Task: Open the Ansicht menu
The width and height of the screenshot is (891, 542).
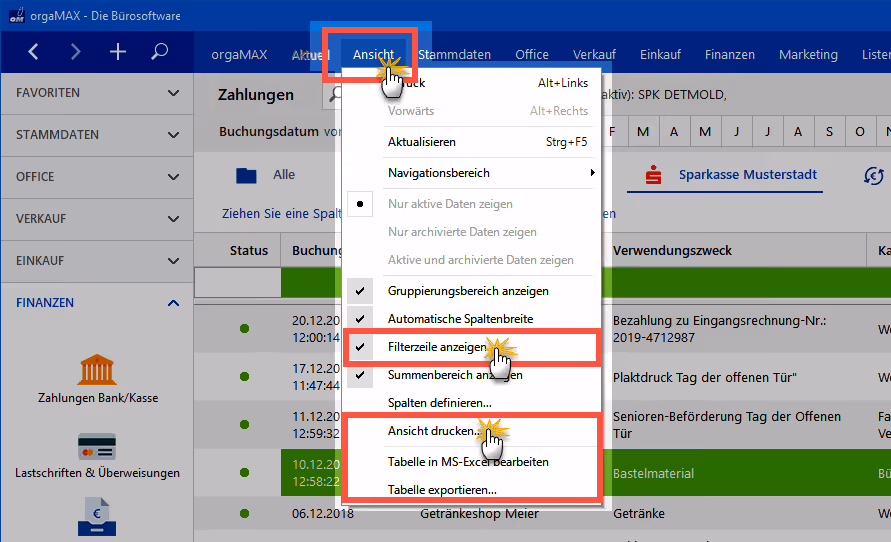Action: click(x=373, y=55)
